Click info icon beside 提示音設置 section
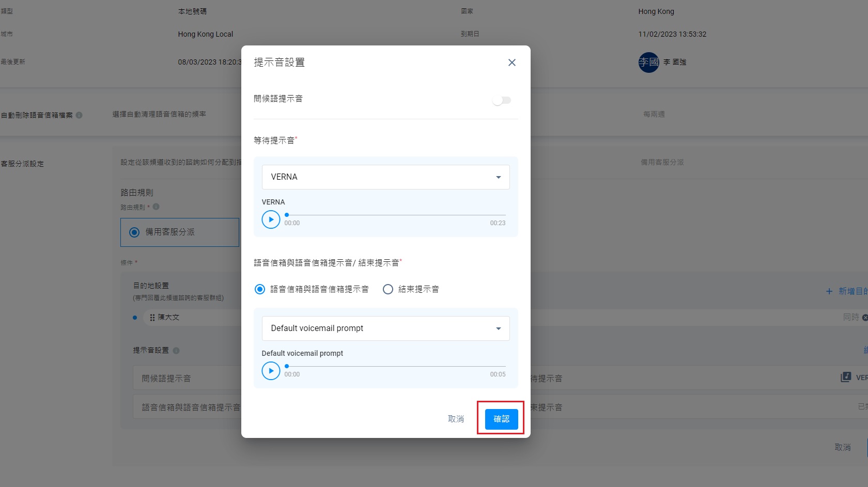Image resolution: width=868 pixels, height=487 pixels. coord(176,351)
